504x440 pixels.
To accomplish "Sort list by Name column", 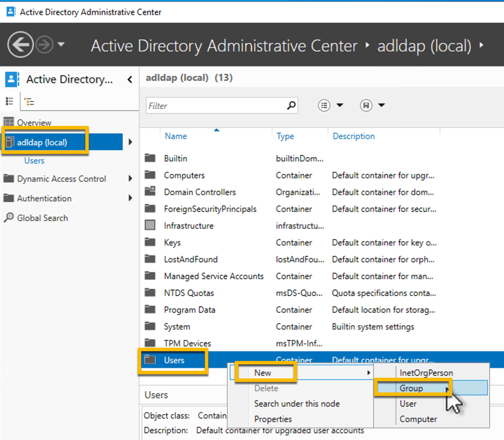I will tap(176, 136).
